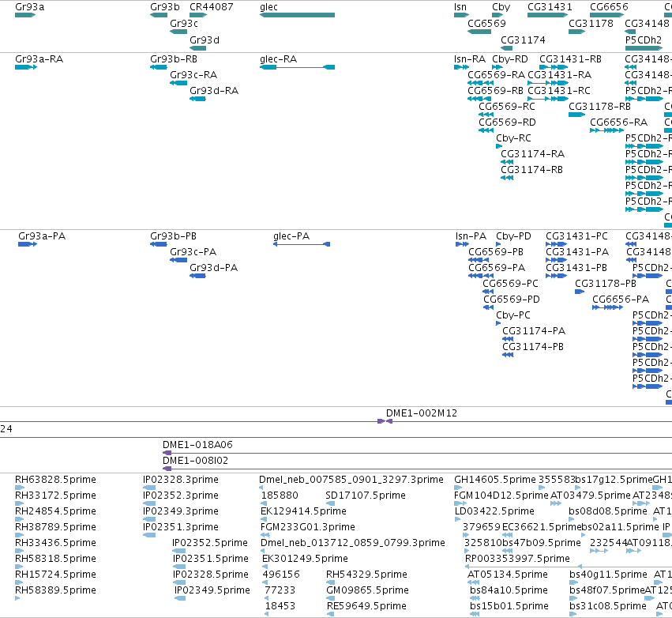
Task: Click the IP02328.3prime EST
Action: click(149, 488)
